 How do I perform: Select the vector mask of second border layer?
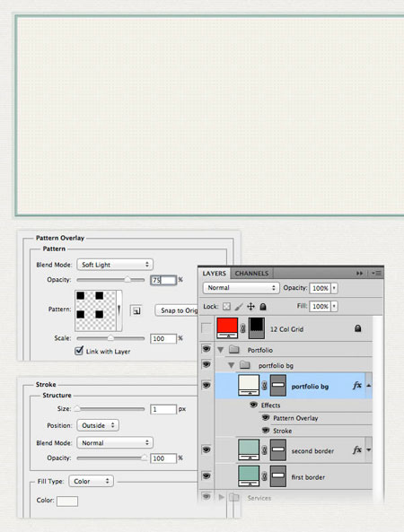point(278,450)
